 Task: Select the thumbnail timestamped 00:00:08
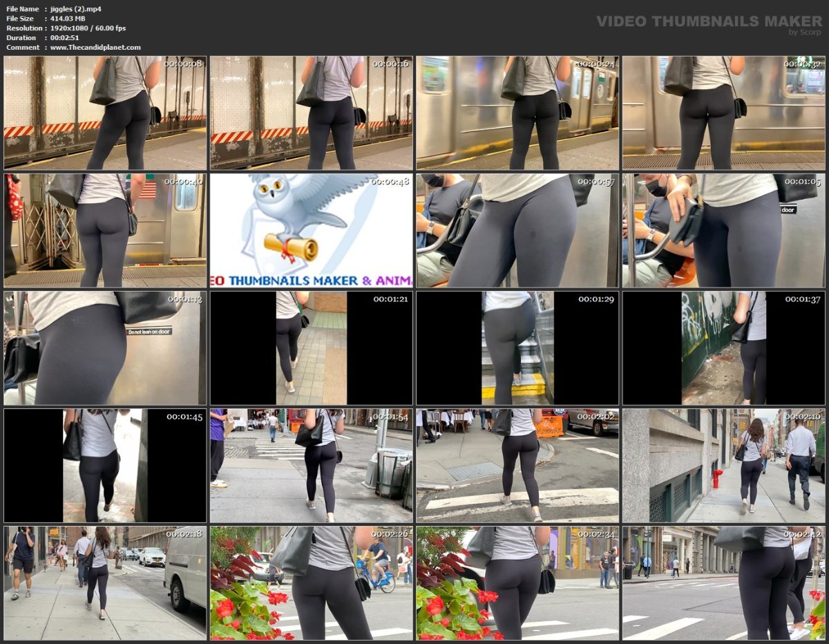105,113
